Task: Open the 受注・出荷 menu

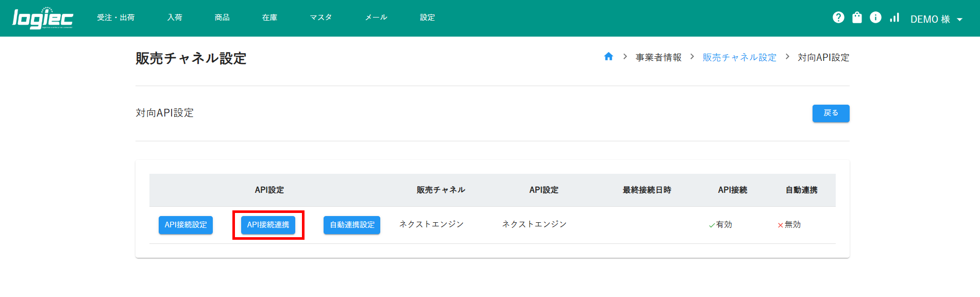Action: 116,18
